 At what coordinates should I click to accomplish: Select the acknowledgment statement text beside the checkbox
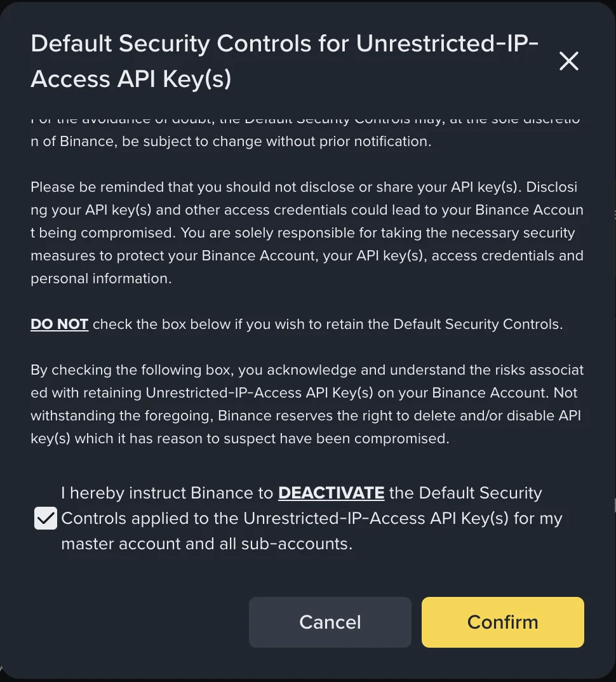(311, 518)
